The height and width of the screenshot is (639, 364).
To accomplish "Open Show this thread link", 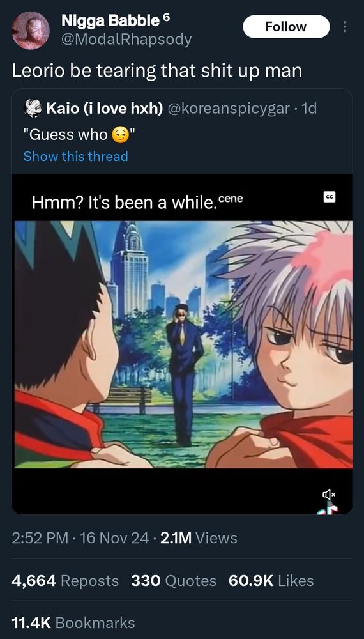I will [76, 156].
